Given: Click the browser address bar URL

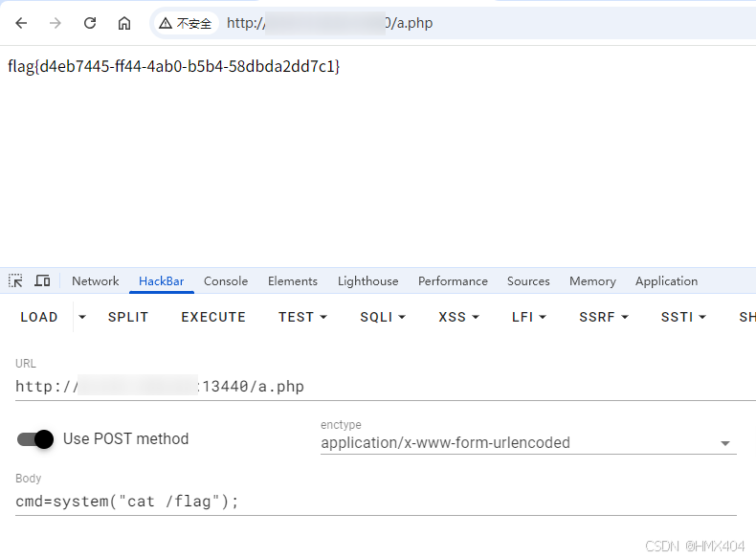Looking at the screenshot, I should 330,23.
